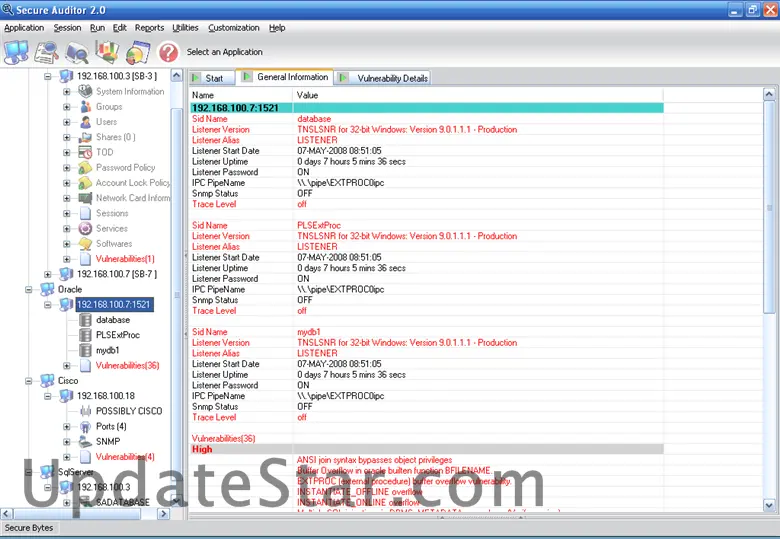Click the network computers toolbar icon

pos(16,52)
